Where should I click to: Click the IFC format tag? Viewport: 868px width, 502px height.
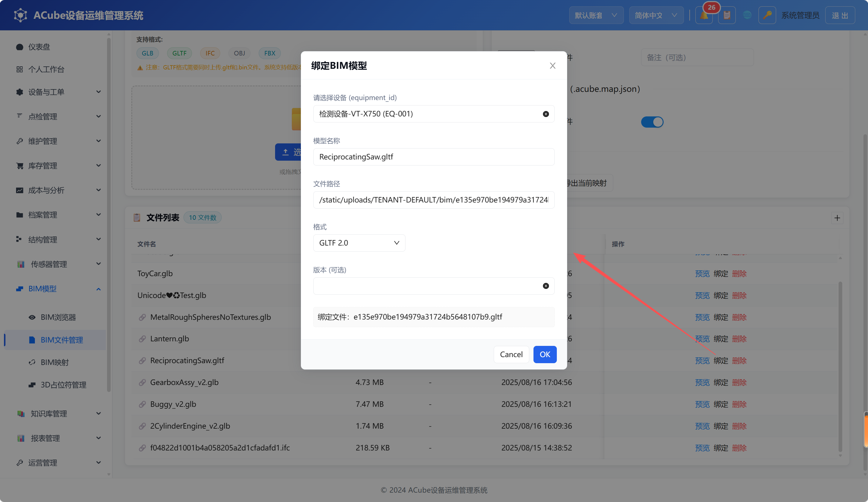coord(210,53)
